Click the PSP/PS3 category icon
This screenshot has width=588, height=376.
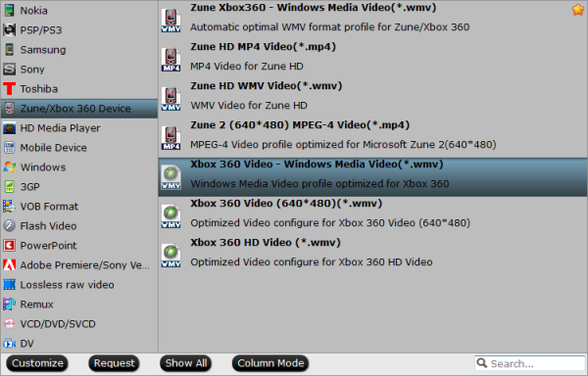coord(9,30)
